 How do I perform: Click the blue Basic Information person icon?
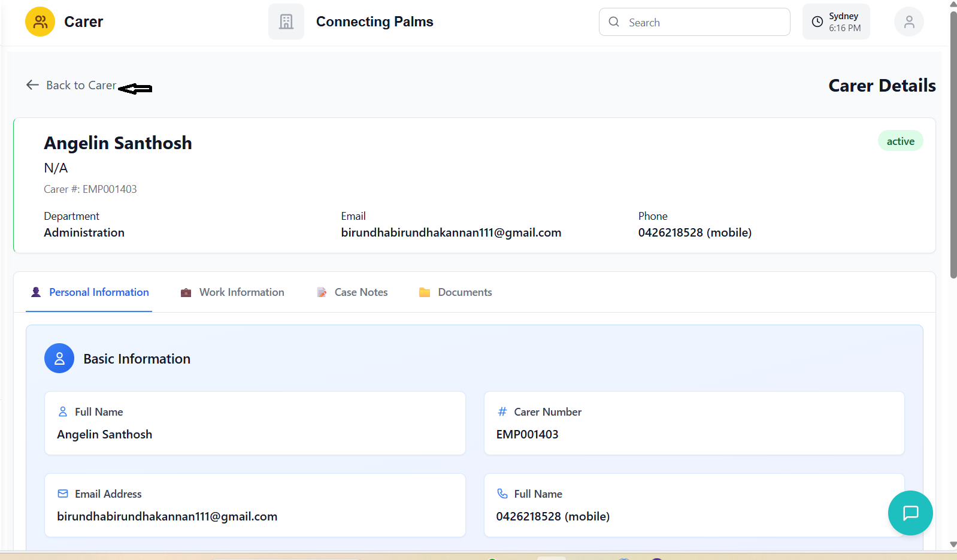[x=59, y=359]
